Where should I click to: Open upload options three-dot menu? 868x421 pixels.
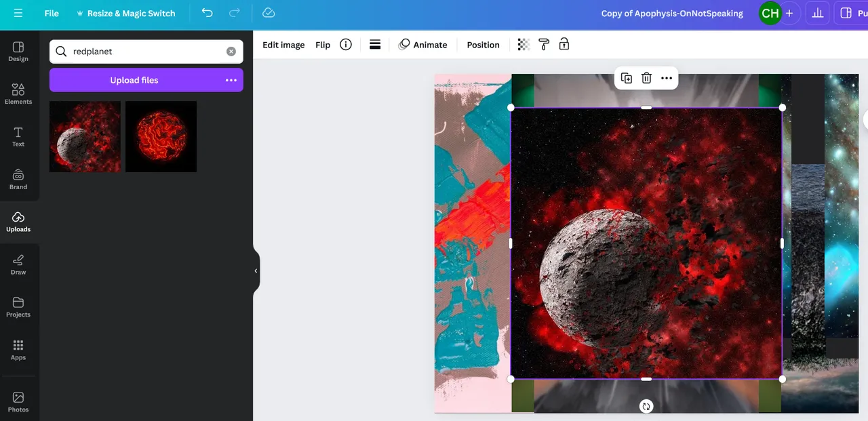tap(231, 80)
